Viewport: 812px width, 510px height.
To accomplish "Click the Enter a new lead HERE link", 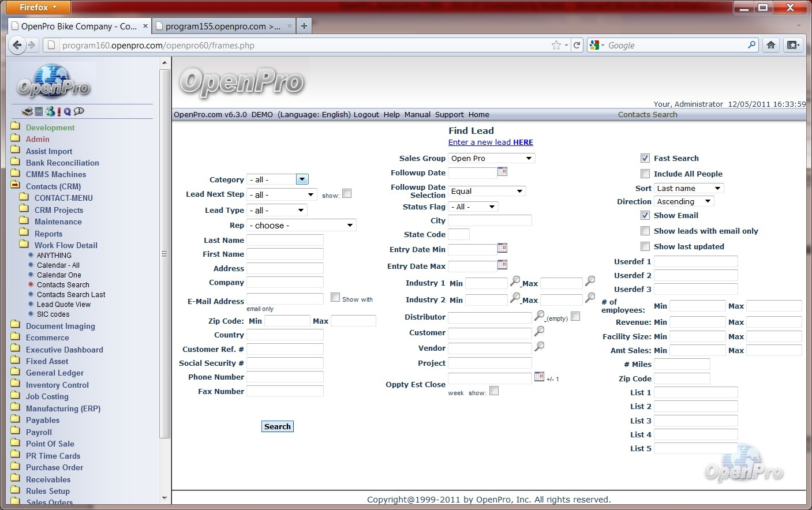I will (491, 142).
